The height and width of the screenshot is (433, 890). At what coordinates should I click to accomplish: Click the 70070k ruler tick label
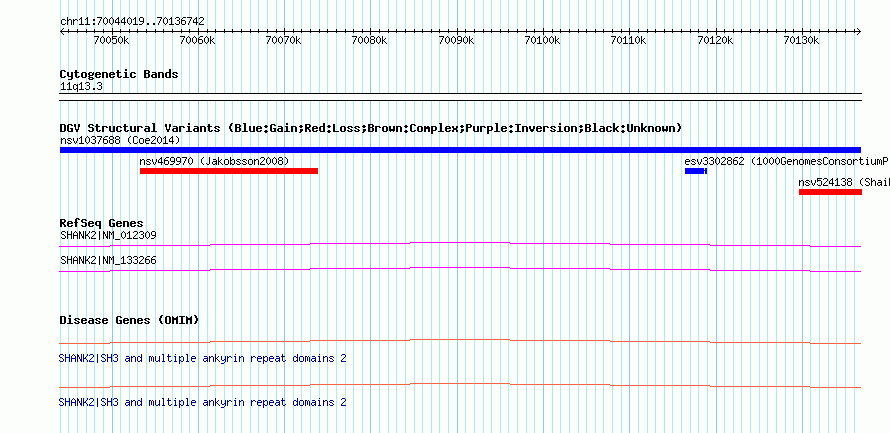284,40
